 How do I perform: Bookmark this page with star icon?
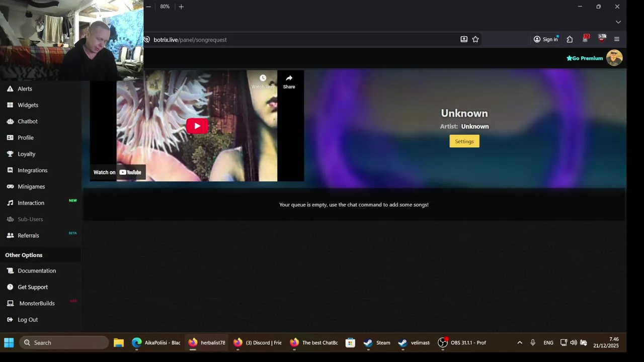pyautogui.click(x=475, y=39)
